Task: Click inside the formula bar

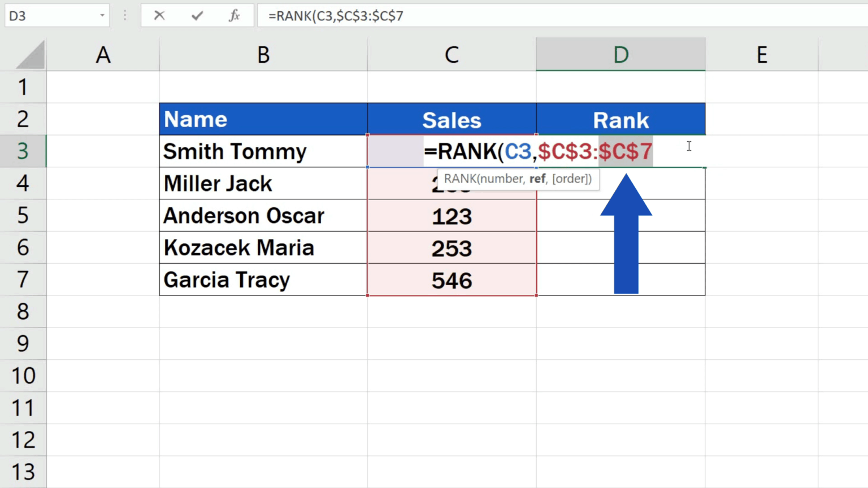Action: (396, 15)
